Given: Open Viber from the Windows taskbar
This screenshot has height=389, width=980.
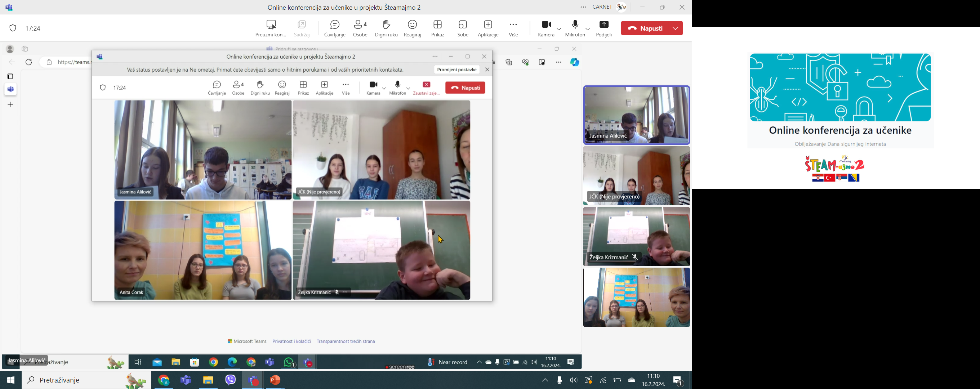Looking at the screenshot, I should point(231,380).
